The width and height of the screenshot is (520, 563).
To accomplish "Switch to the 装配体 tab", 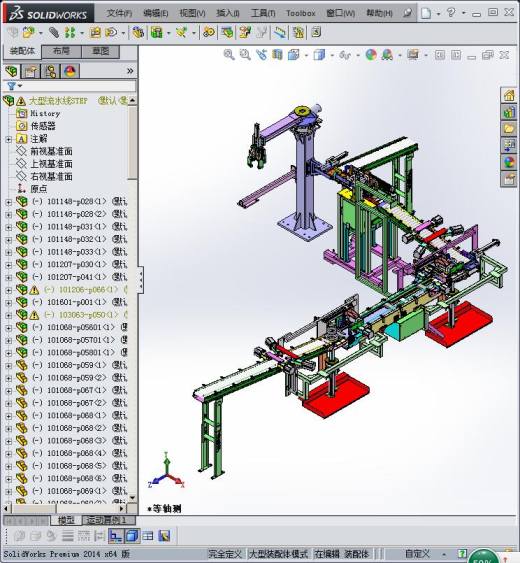I will tap(22, 51).
